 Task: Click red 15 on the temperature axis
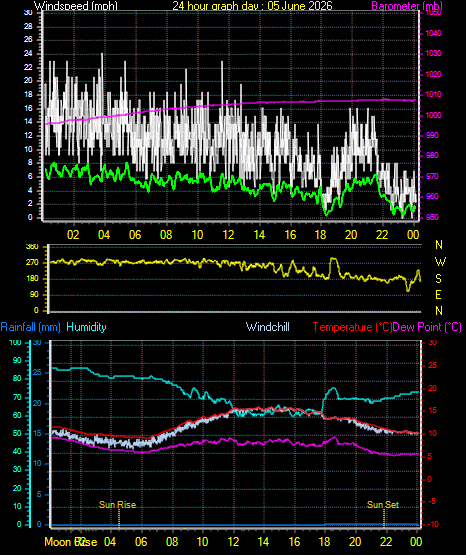tap(432, 411)
